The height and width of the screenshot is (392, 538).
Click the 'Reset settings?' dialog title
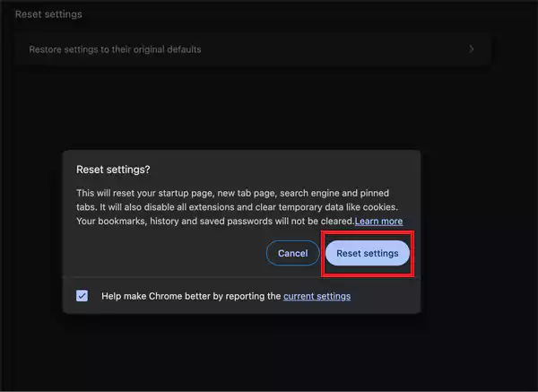[x=113, y=170]
